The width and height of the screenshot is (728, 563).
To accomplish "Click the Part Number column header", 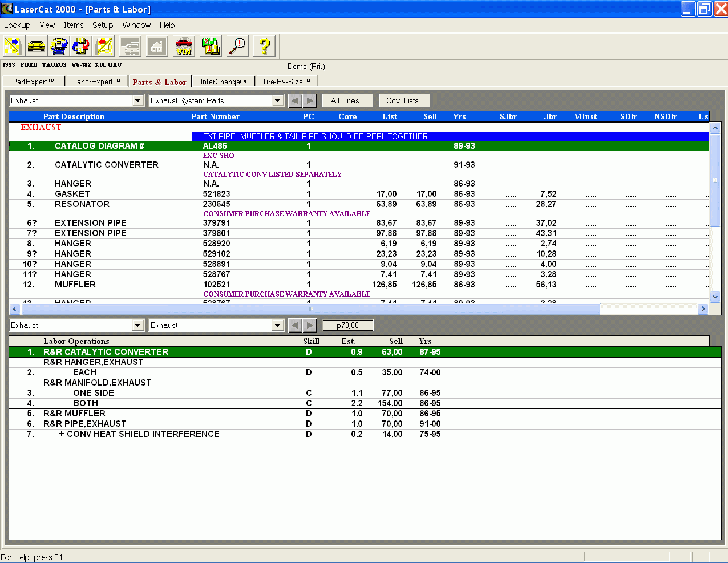I will 216,116.
